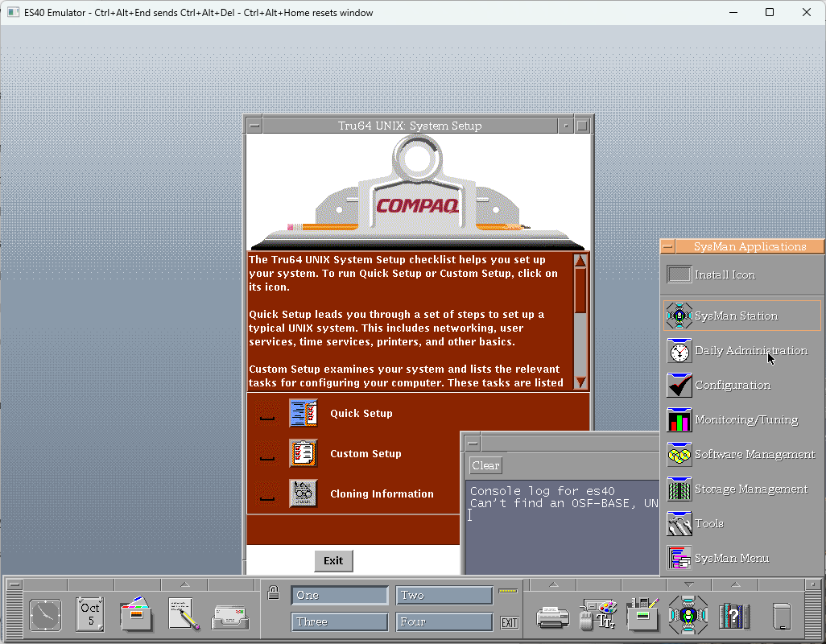Open the Printer icon on front panel
Image resolution: width=826 pixels, height=644 pixels.
pos(552,617)
